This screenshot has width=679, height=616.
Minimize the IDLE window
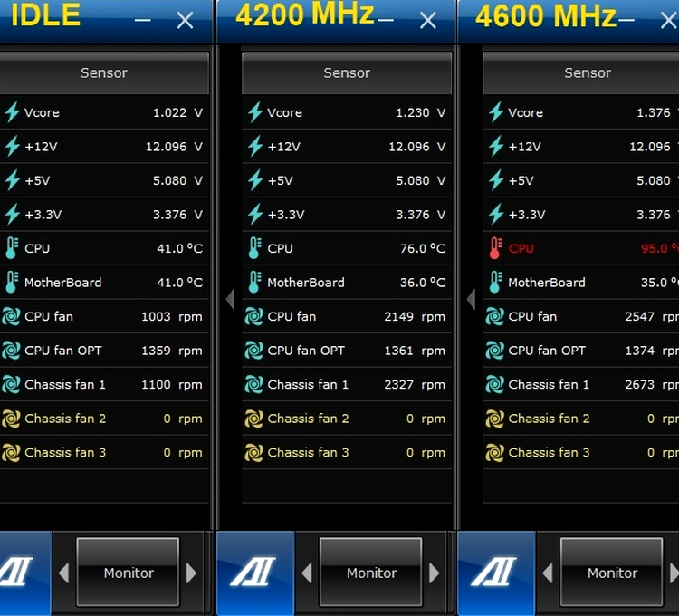click(x=142, y=20)
